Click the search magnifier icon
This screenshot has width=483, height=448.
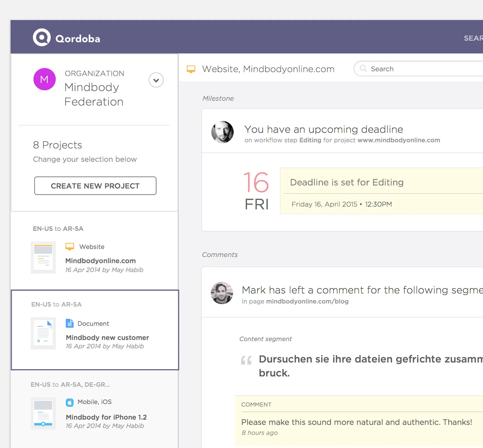[x=363, y=68]
